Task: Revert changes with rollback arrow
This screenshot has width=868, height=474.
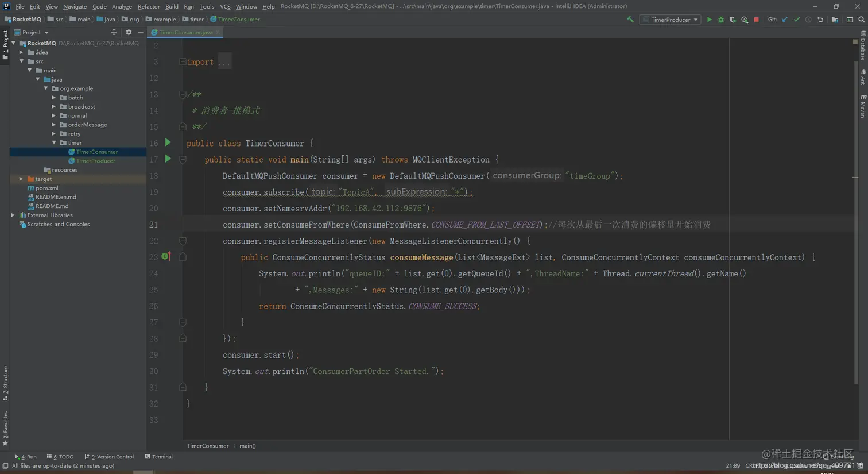Action: [x=820, y=20]
